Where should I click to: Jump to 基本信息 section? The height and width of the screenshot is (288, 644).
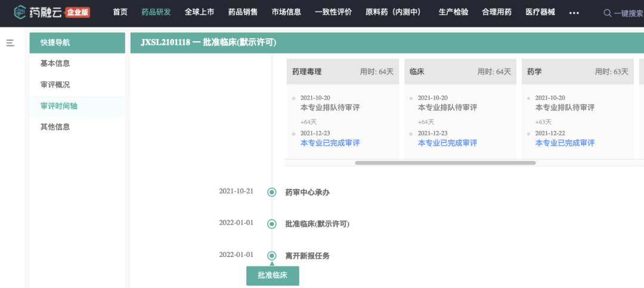click(55, 64)
